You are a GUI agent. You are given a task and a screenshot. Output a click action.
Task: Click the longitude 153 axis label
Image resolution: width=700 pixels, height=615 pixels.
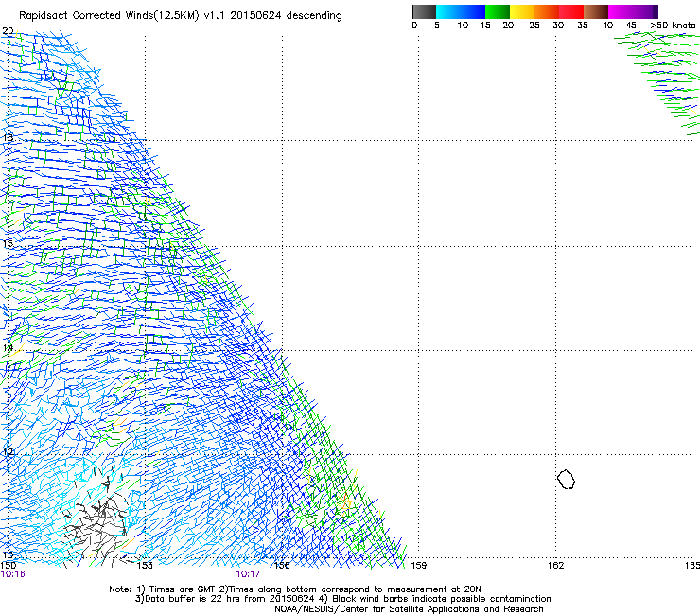[145, 566]
